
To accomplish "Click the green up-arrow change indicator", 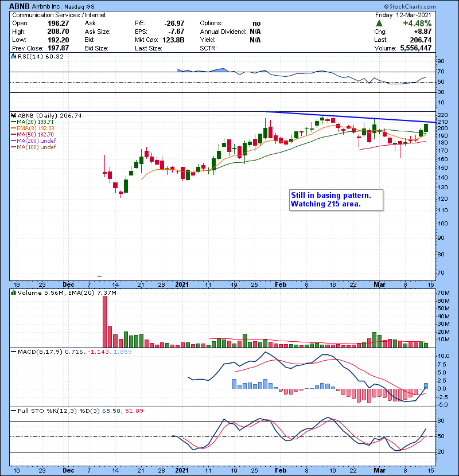I will tap(379, 23).
